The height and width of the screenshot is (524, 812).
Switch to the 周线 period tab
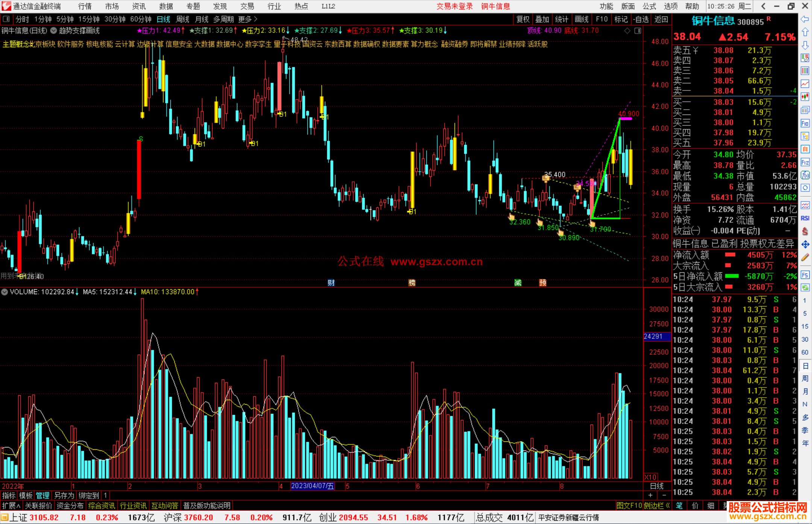(183, 19)
